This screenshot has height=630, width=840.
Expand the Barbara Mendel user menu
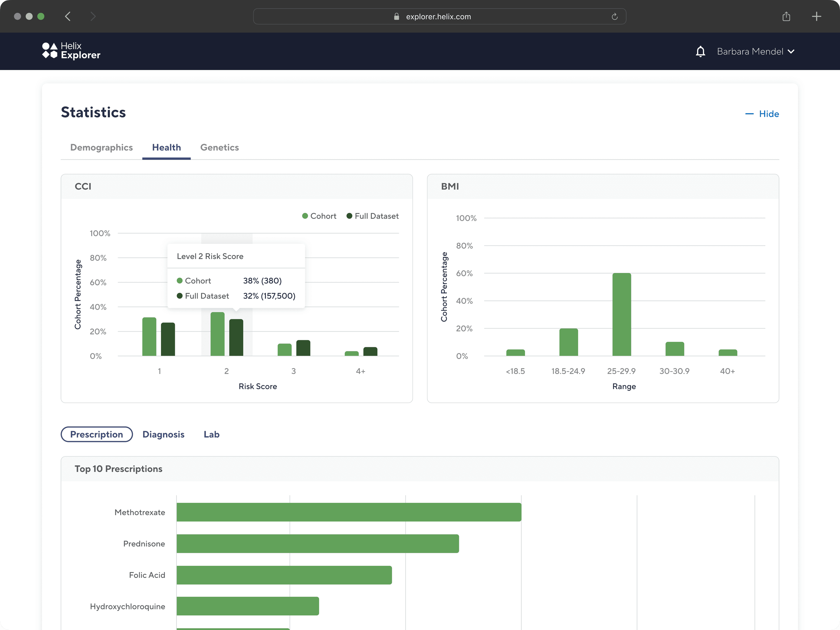756,51
